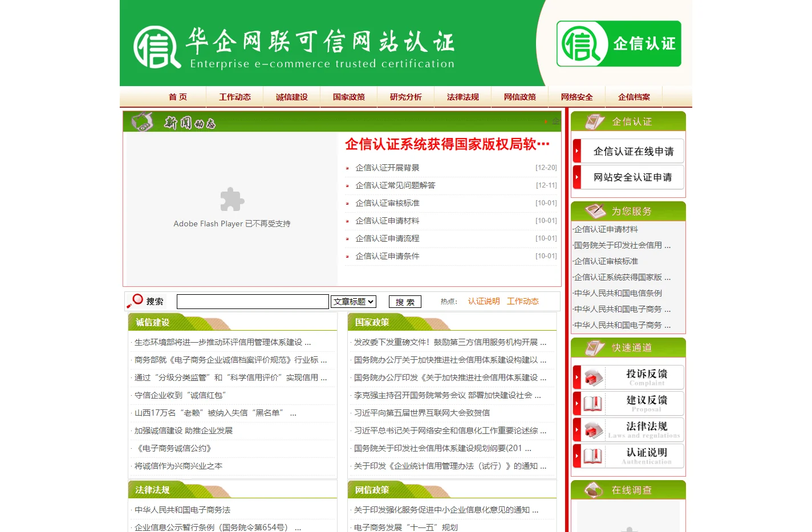Open sidebar link 中华人民共和国电信条例
The image size is (812, 532).
(x=618, y=293)
